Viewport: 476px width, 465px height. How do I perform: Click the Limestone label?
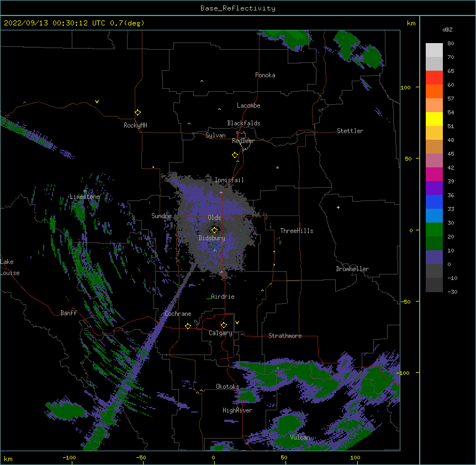click(84, 197)
